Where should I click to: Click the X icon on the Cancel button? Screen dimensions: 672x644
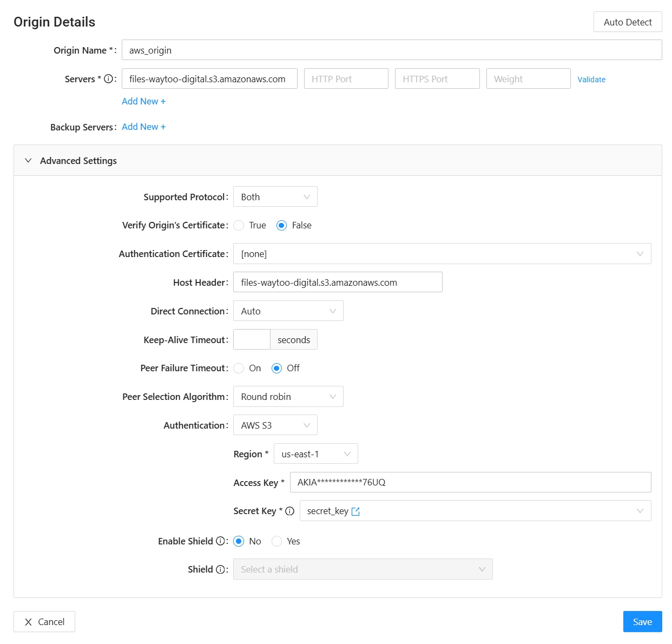click(28, 622)
